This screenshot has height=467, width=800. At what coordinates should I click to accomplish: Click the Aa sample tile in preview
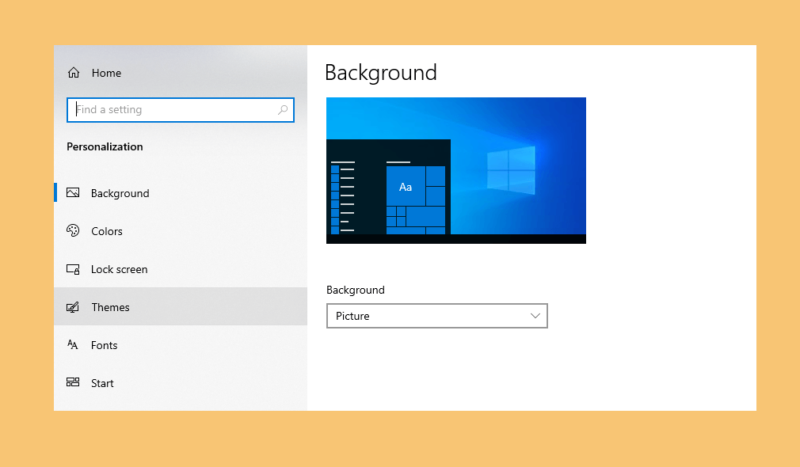[406, 187]
